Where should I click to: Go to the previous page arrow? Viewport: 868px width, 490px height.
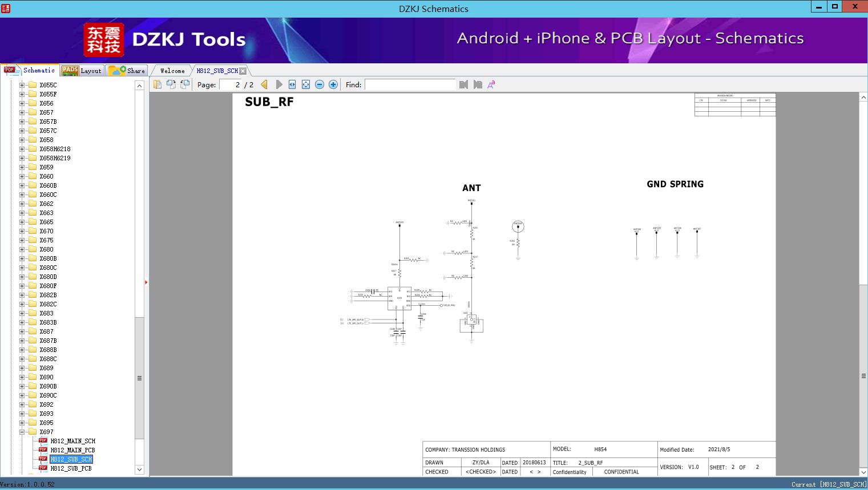264,84
